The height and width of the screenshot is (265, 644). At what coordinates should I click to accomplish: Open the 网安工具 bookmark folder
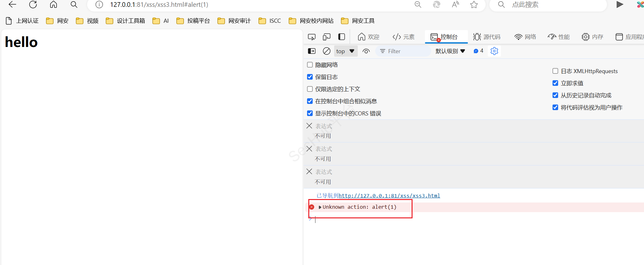click(x=358, y=21)
